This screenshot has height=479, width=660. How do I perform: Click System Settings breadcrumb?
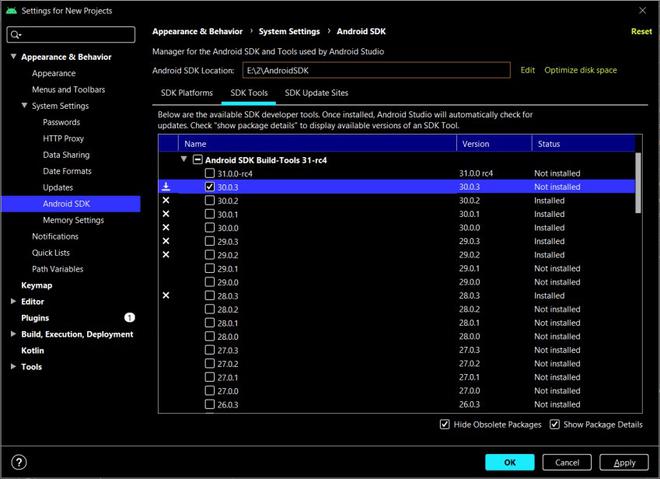pyautogui.click(x=289, y=32)
